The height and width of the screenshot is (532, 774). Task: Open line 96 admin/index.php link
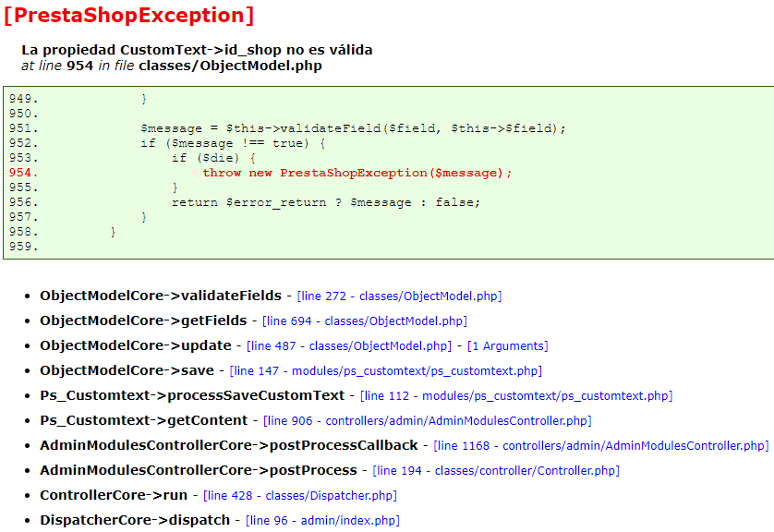tap(323, 521)
